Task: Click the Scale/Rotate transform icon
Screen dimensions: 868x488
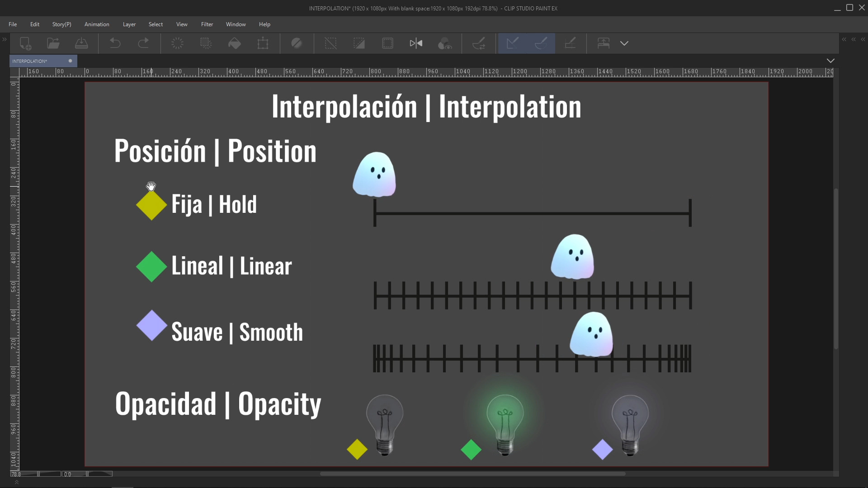Action: tap(263, 43)
